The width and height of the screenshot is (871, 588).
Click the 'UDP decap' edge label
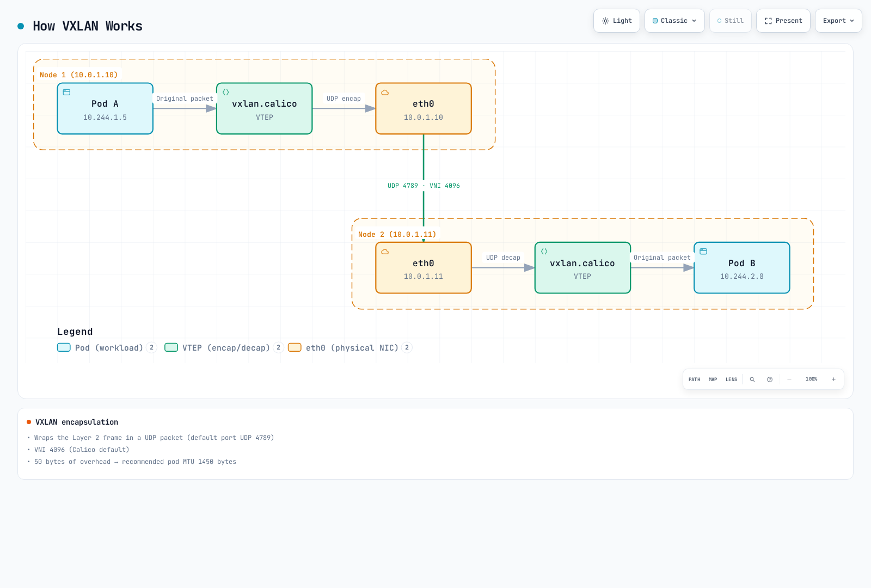click(503, 258)
